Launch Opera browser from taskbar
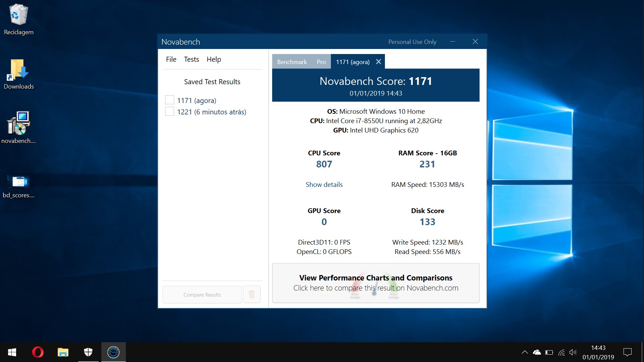The image size is (644, 362). point(38,352)
